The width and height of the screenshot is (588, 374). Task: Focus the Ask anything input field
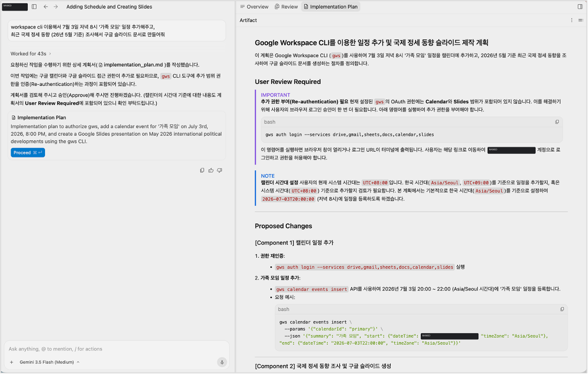click(x=116, y=349)
